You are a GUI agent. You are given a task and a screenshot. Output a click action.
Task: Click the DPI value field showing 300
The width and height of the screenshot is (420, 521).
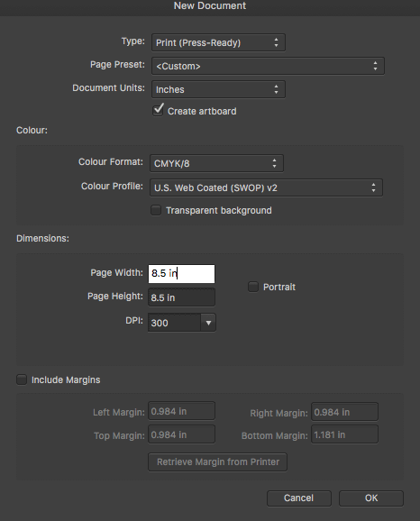174,323
